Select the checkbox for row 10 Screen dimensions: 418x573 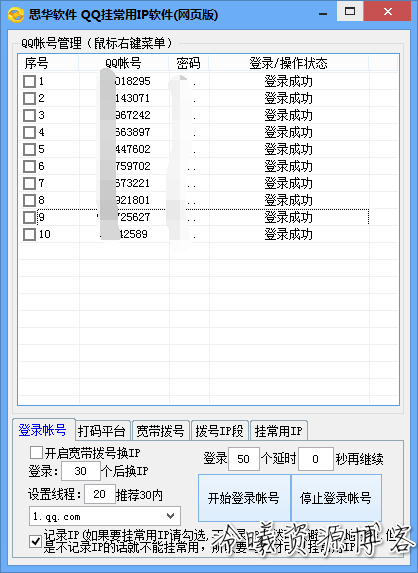click(29, 234)
